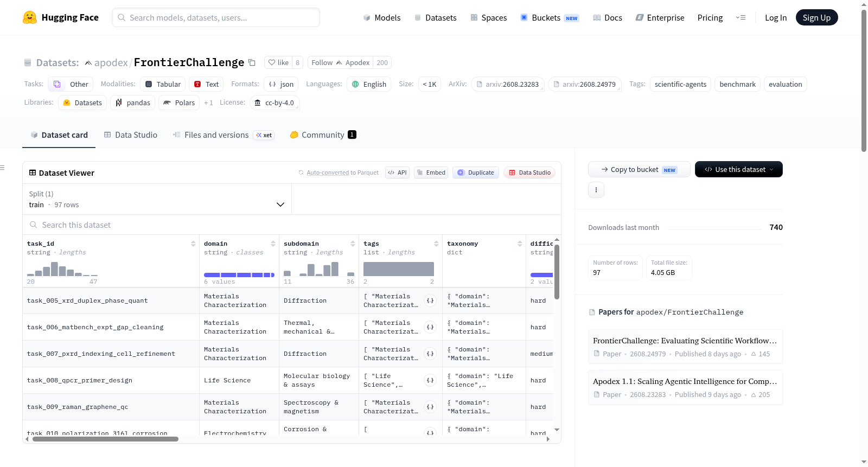Open the extra navigation menu icon
This screenshot has height=467, width=868.
741,17
